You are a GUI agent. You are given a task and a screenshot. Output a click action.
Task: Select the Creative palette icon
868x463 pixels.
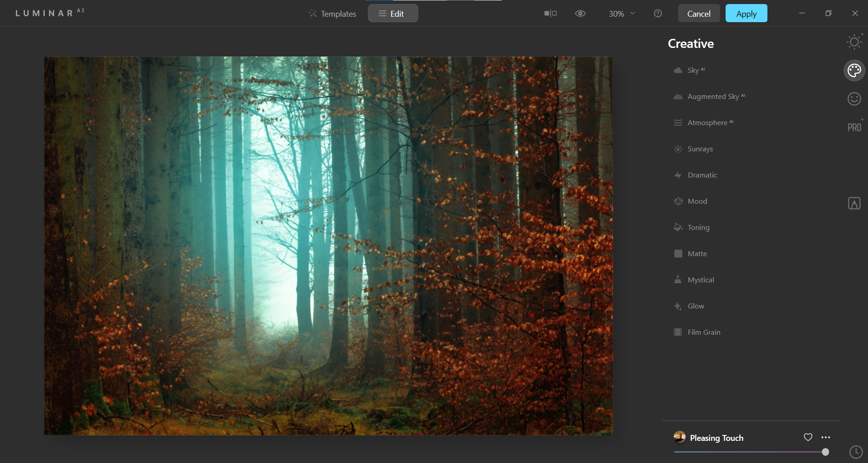pos(854,70)
